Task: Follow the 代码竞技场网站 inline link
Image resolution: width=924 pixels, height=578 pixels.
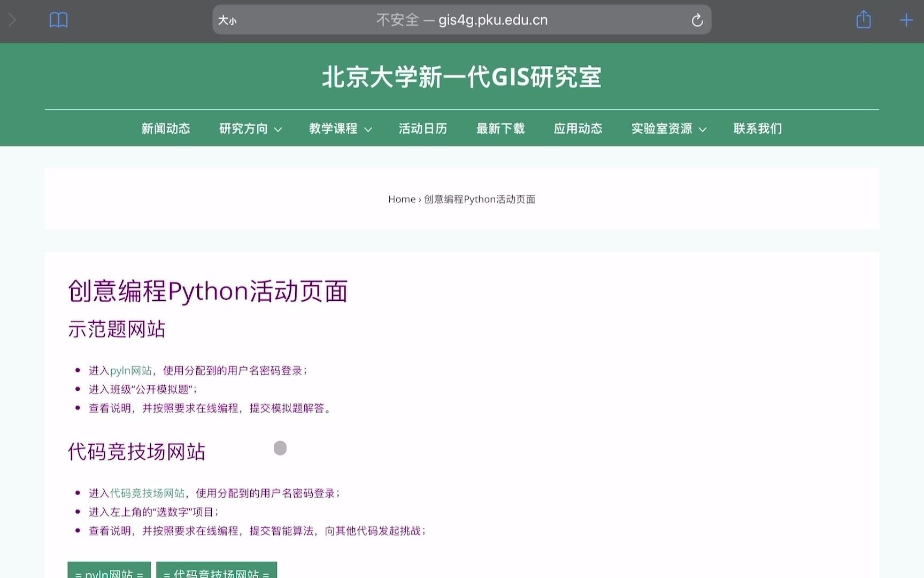Action: tap(148, 493)
